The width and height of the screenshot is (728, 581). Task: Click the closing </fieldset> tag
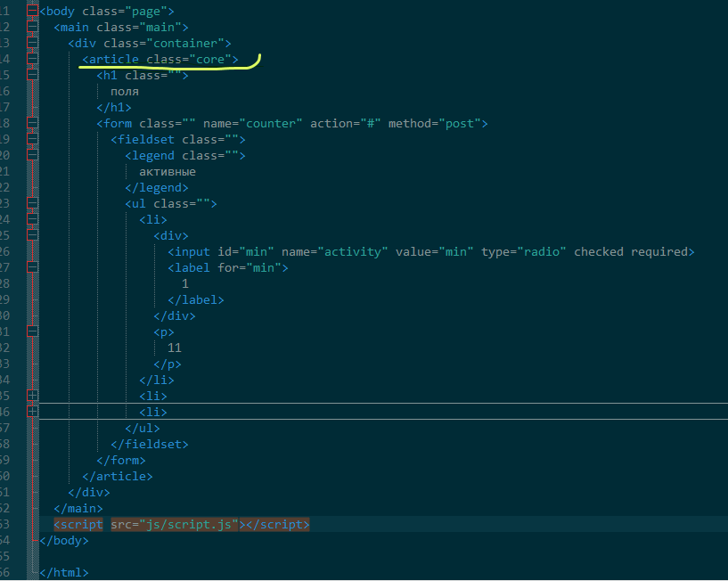point(150,445)
